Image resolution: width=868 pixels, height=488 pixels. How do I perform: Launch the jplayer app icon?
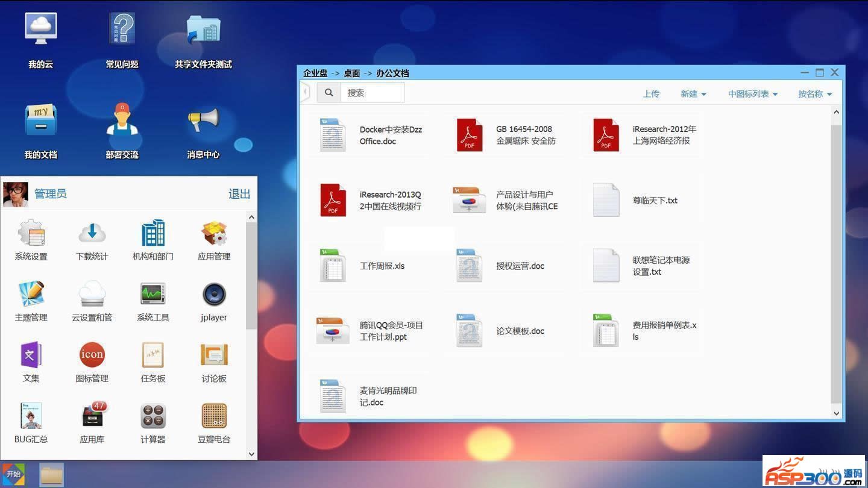(x=214, y=295)
